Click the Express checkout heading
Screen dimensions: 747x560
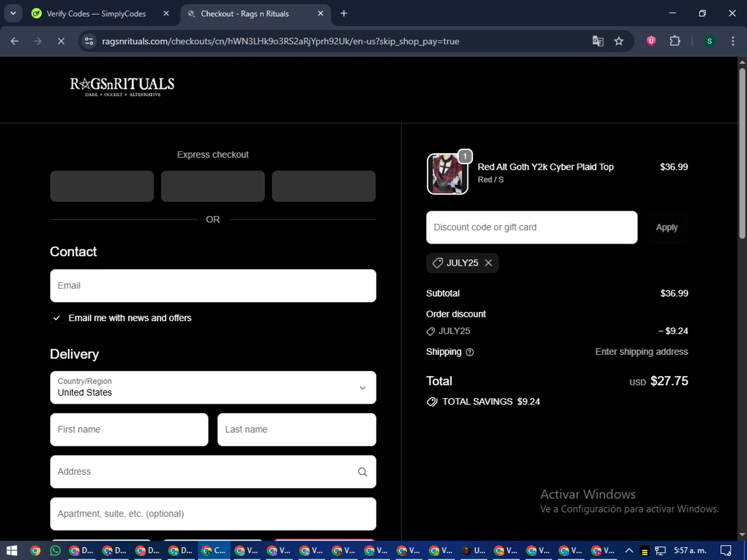pyautogui.click(x=213, y=155)
